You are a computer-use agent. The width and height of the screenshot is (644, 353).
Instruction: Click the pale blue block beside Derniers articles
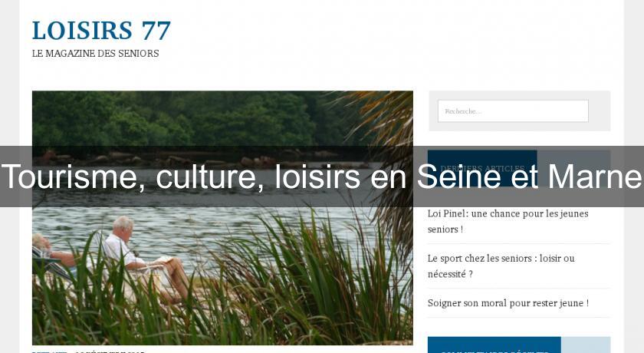pyautogui.click(x=573, y=168)
